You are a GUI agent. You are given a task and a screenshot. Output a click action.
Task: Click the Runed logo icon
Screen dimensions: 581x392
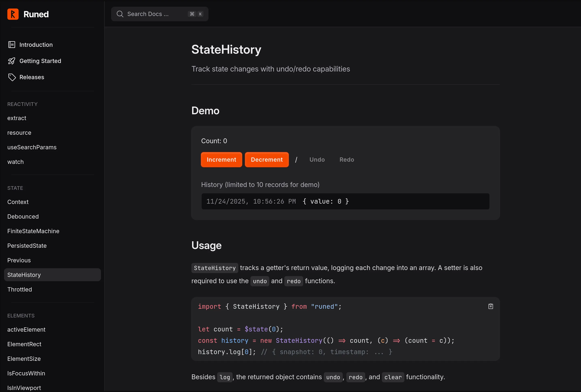(x=13, y=14)
